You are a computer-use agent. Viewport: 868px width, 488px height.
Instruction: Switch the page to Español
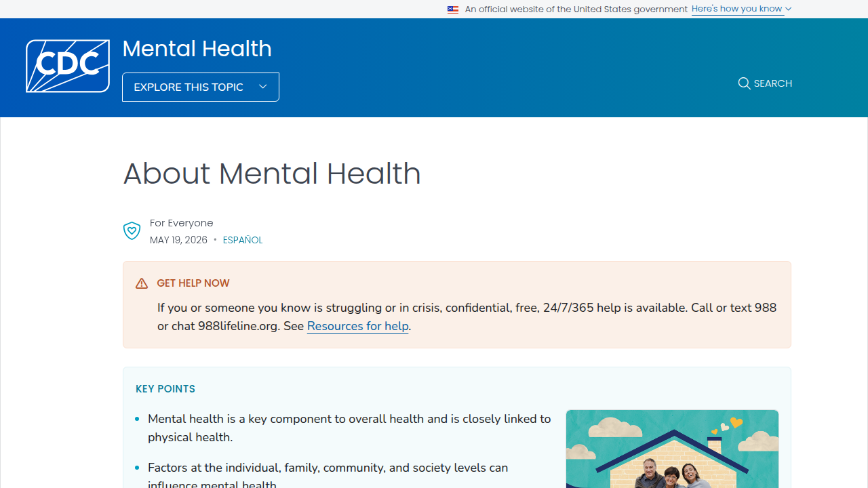point(243,240)
